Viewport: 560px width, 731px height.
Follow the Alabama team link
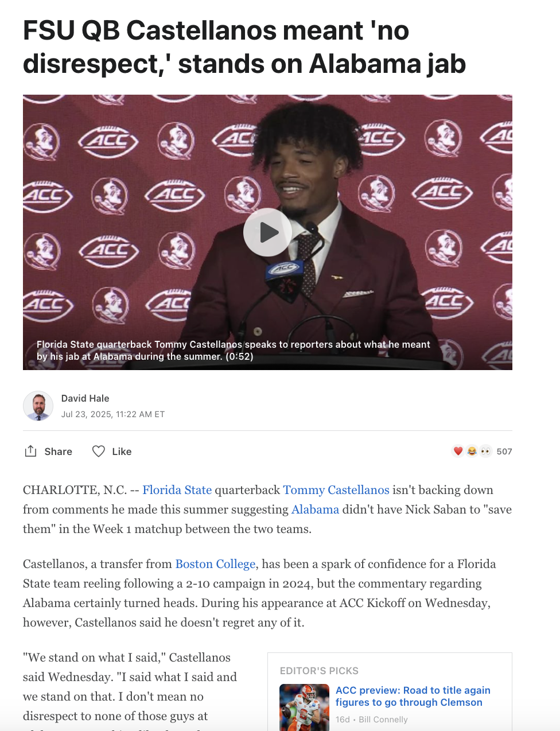[315, 510]
